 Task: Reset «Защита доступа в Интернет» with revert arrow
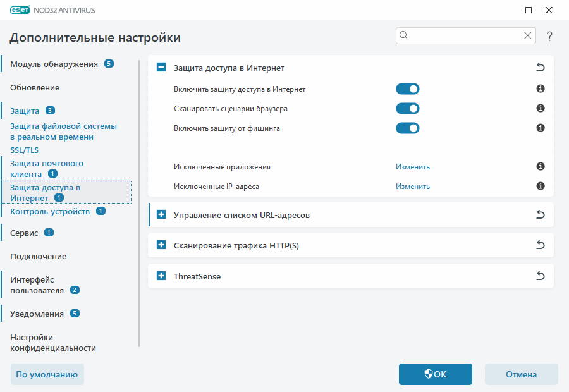tap(540, 66)
